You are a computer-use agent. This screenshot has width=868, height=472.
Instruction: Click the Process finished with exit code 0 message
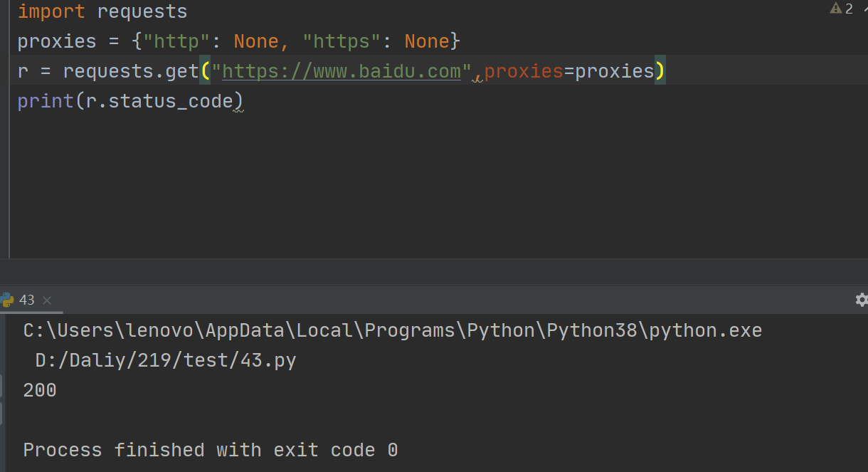click(x=210, y=449)
